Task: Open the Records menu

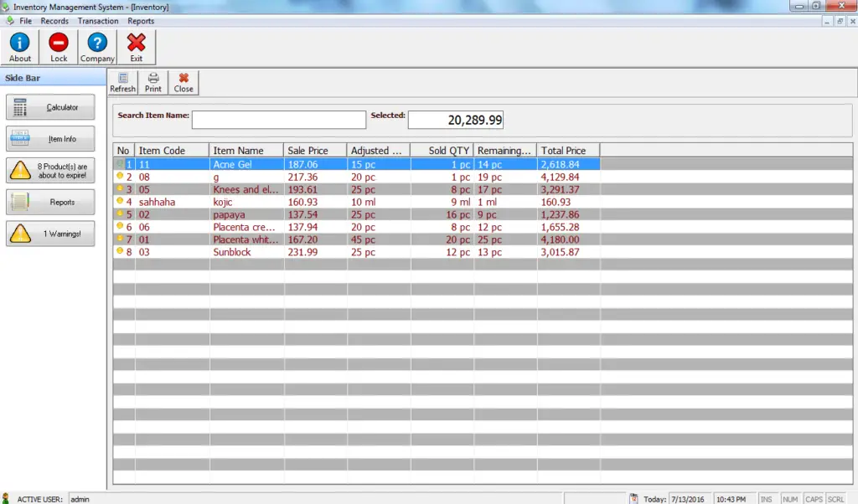Action: pos(54,20)
